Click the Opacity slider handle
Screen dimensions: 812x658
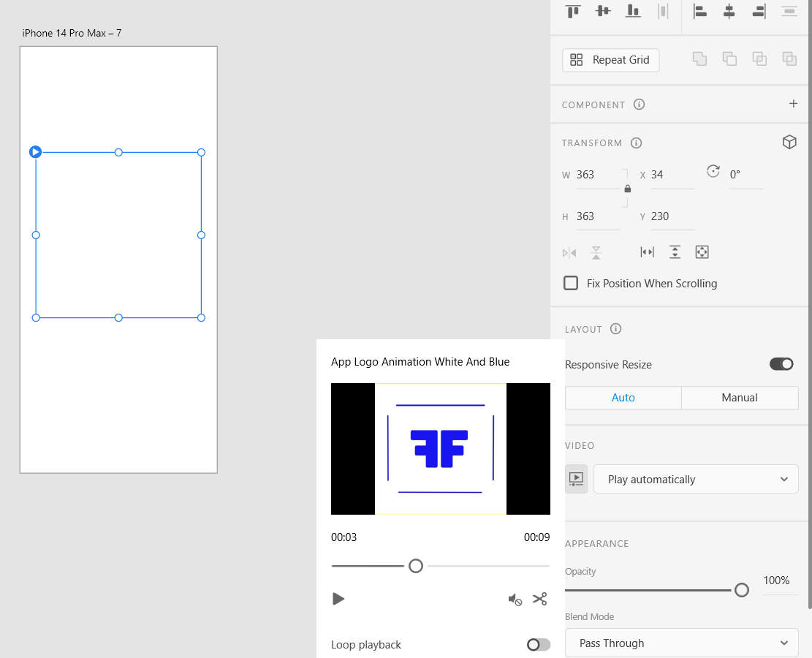tap(741, 590)
